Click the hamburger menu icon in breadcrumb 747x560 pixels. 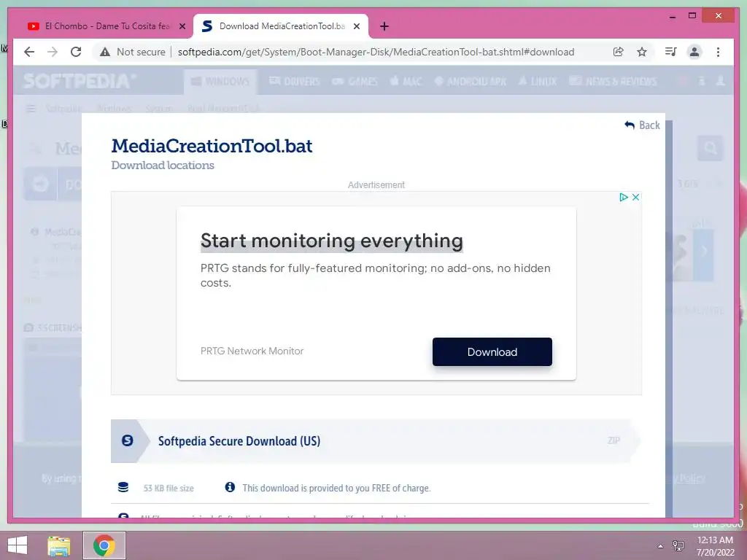31,109
